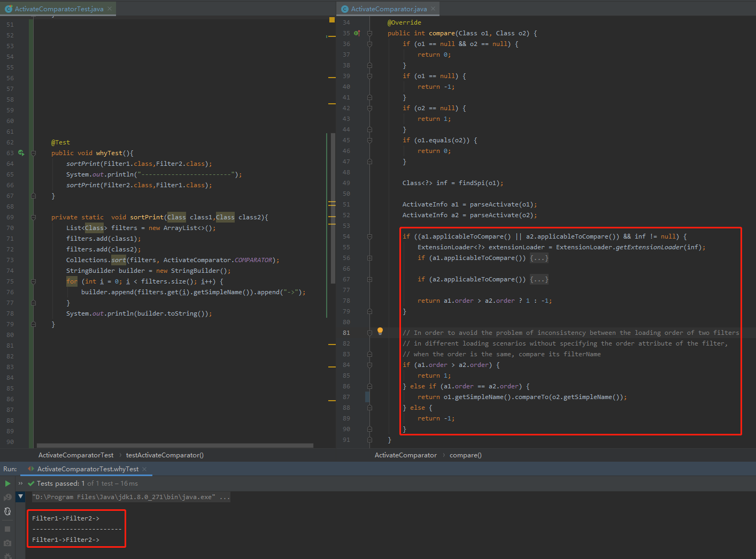Screen dimensions: 756x559
Task: Switch to ActivateComparatorTest.java editor tab
Action: pyautogui.click(x=59, y=9)
